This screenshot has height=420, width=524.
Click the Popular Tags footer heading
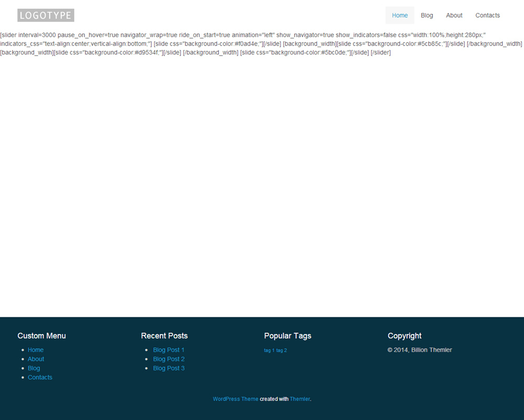tap(288, 336)
